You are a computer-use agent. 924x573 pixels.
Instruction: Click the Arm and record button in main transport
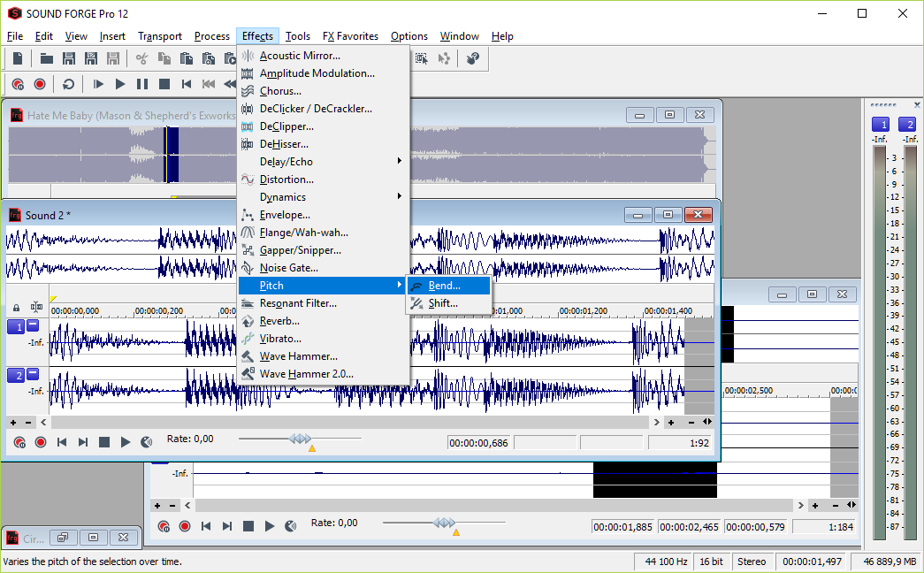click(x=18, y=84)
